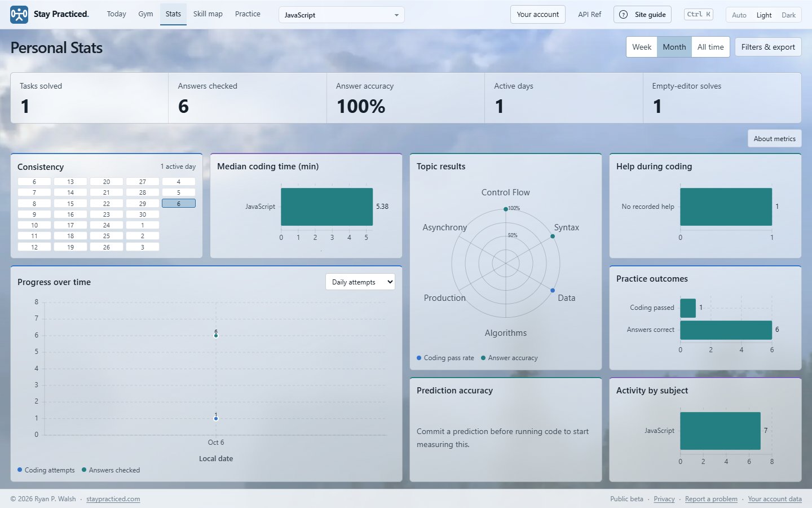Open the Your account data link
The image size is (812, 508).
click(x=775, y=499)
